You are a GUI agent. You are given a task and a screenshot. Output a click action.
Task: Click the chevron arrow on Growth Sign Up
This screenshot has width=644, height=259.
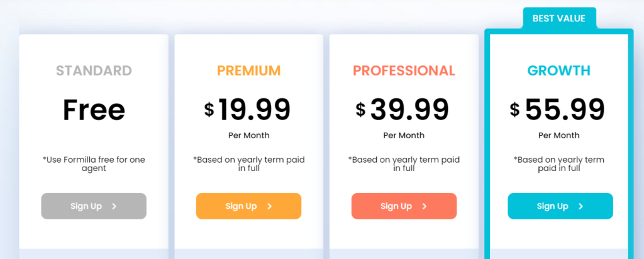580,206
